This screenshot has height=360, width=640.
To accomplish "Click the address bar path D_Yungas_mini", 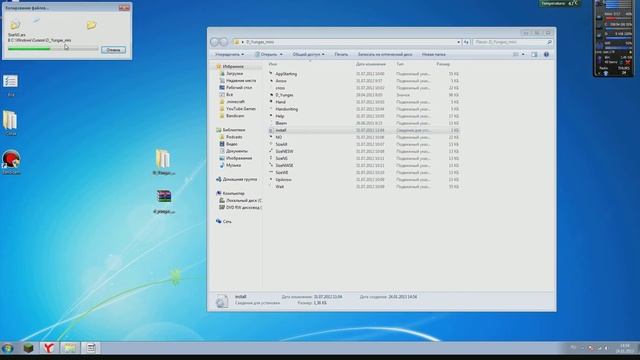I will click(260, 42).
